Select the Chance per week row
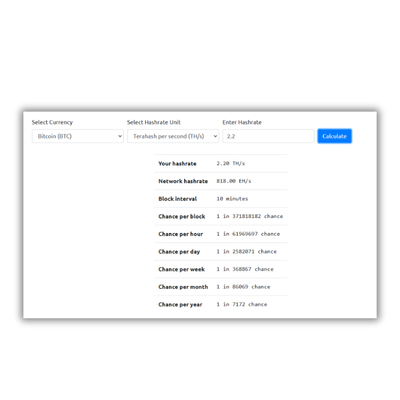Screen dimensions: 400x400 (x=220, y=269)
